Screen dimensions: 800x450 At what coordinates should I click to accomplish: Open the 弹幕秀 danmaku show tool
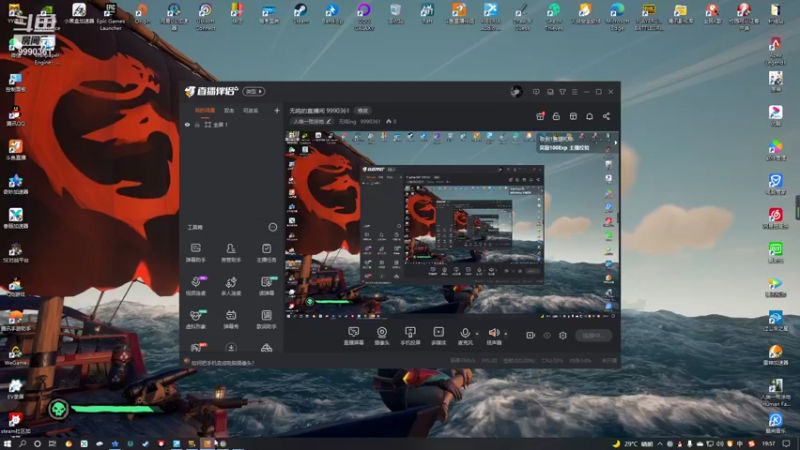point(231,319)
